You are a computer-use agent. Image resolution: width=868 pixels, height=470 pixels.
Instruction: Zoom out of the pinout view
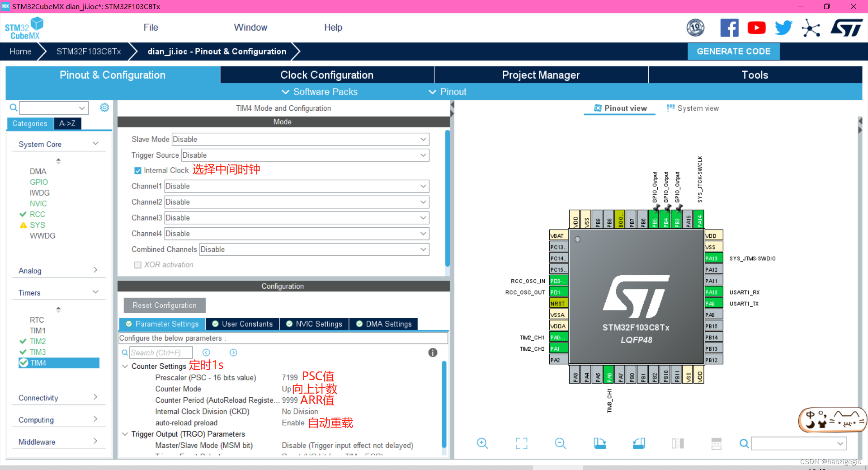[560, 443]
